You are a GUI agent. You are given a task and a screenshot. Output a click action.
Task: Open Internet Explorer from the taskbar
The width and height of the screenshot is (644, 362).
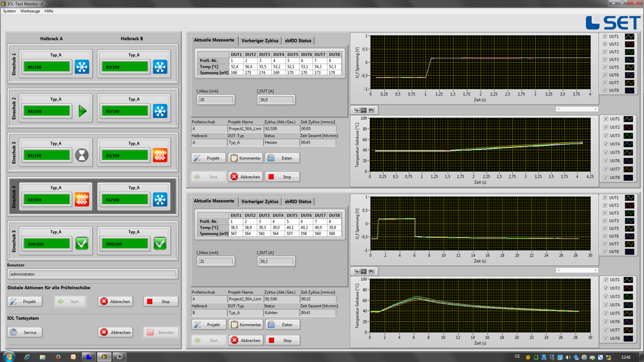pos(27,357)
